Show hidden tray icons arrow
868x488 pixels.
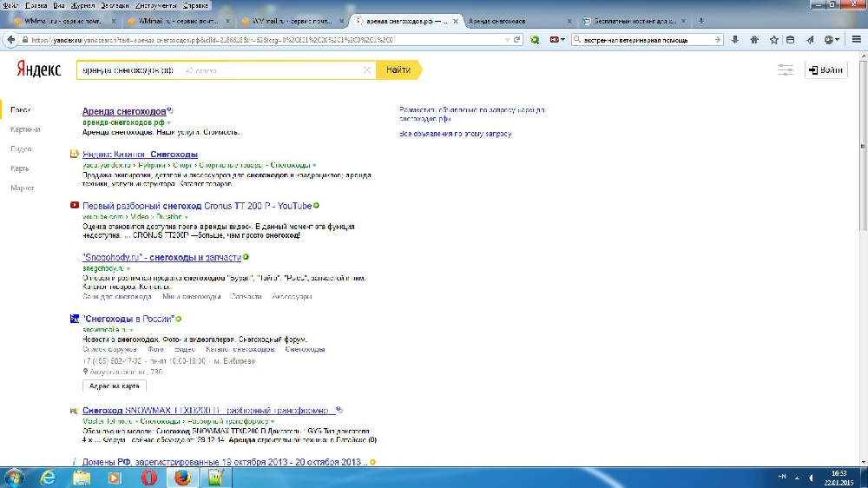click(x=797, y=478)
